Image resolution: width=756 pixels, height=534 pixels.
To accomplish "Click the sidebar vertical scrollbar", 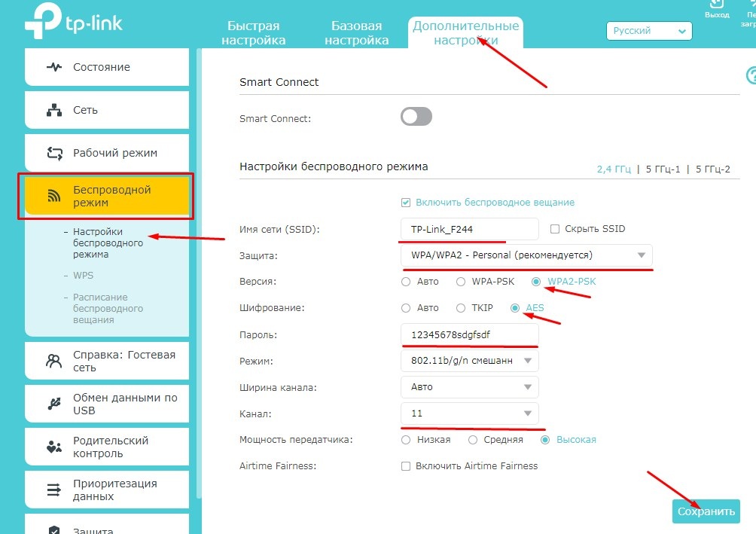I will (x=198, y=273).
